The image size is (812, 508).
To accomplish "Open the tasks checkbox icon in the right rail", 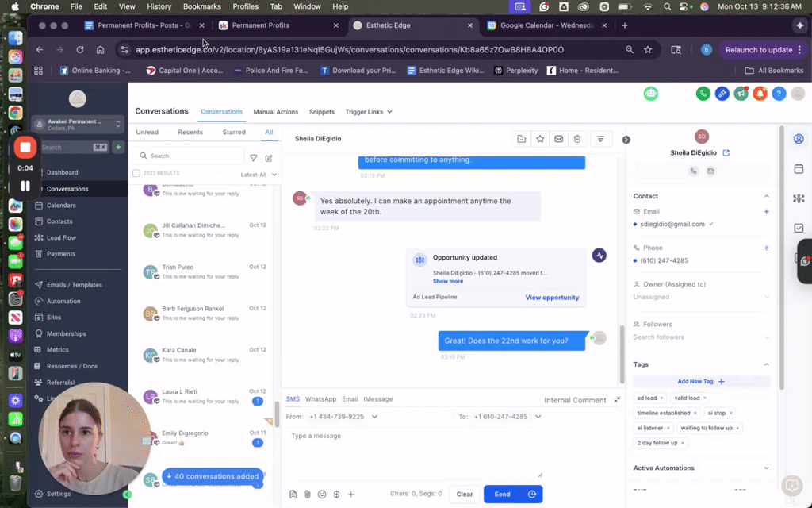I will pyautogui.click(x=799, y=228).
